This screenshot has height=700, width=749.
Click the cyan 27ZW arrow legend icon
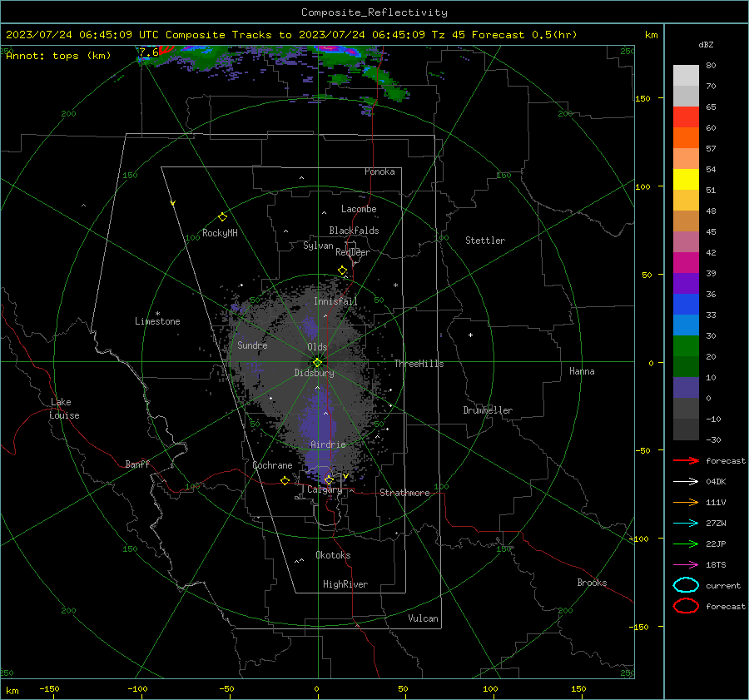[686, 524]
